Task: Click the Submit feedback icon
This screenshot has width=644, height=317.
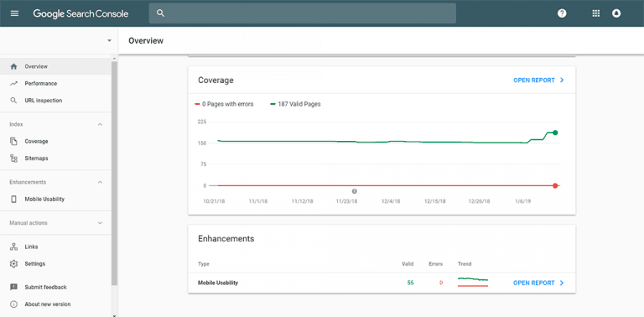Action: (x=13, y=287)
